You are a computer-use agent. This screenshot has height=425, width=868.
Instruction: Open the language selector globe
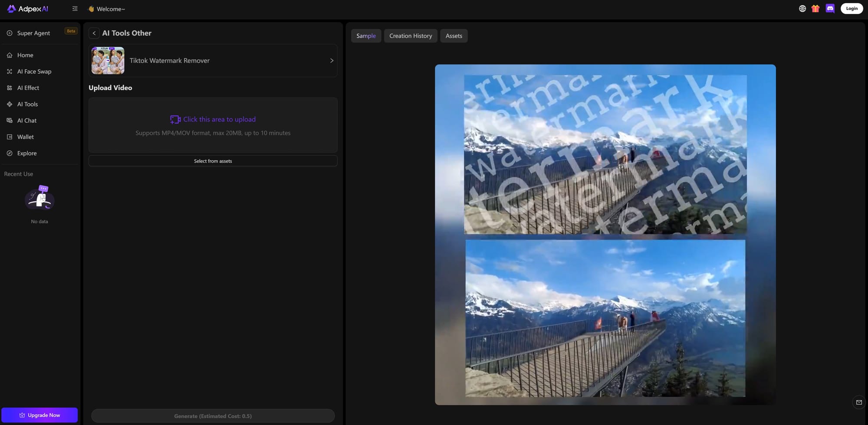(x=802, y=8)
